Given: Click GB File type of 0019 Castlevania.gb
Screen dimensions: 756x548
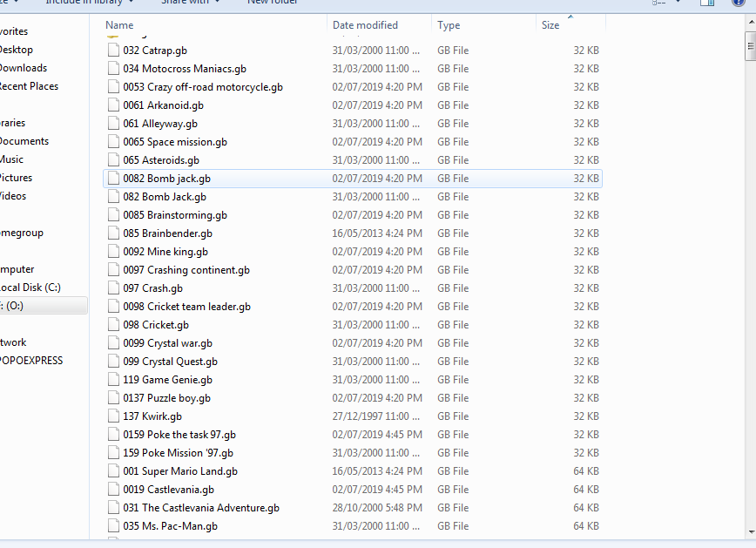Looking at the screenshot, I should 453,490.
